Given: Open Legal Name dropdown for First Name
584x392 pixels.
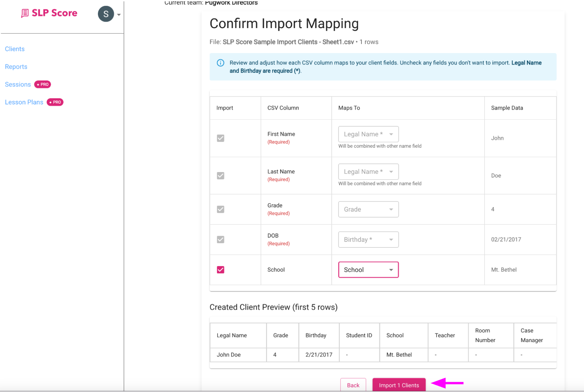Looking at the screenshot, I should tap(368, 134).
